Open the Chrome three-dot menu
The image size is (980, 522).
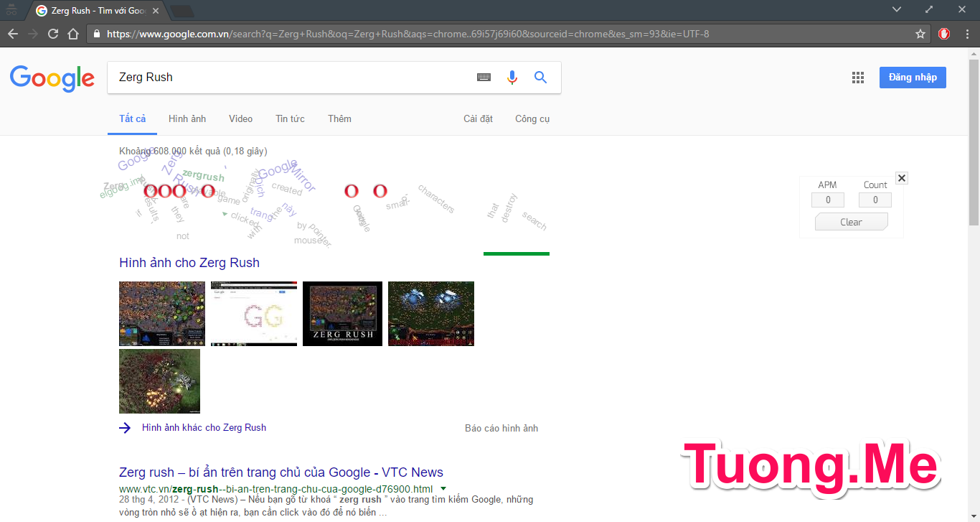point(967,34)
